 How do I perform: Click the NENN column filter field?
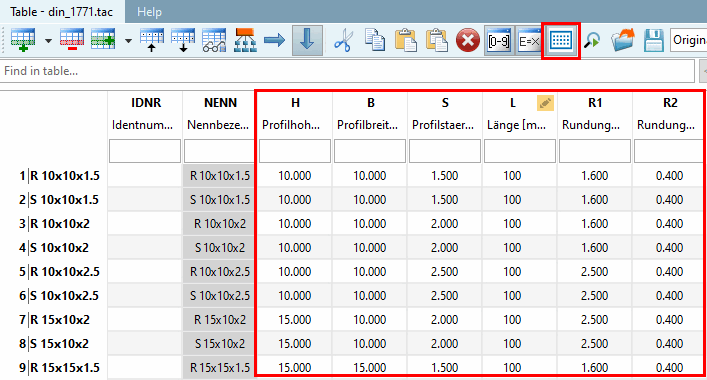[220, 151]
